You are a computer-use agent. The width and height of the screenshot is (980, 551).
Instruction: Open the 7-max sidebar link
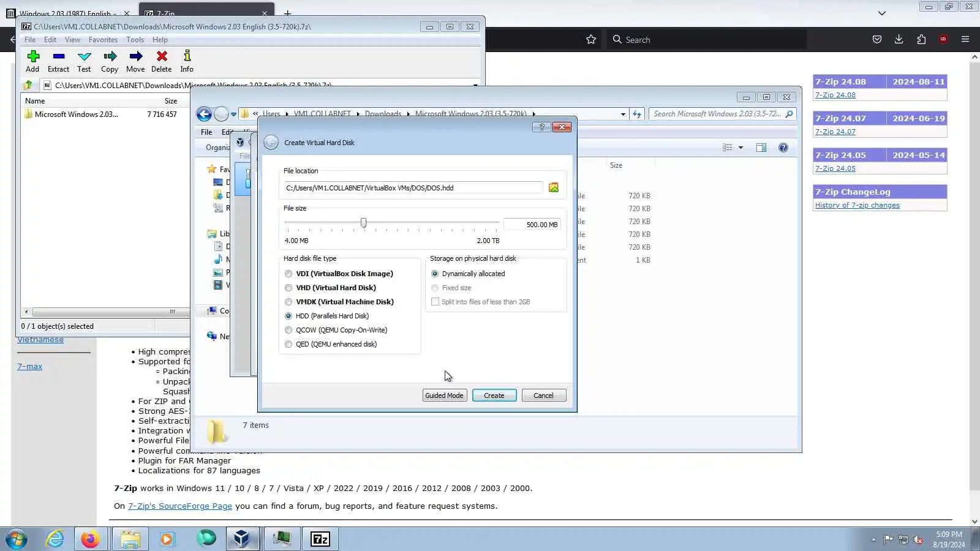29,367
